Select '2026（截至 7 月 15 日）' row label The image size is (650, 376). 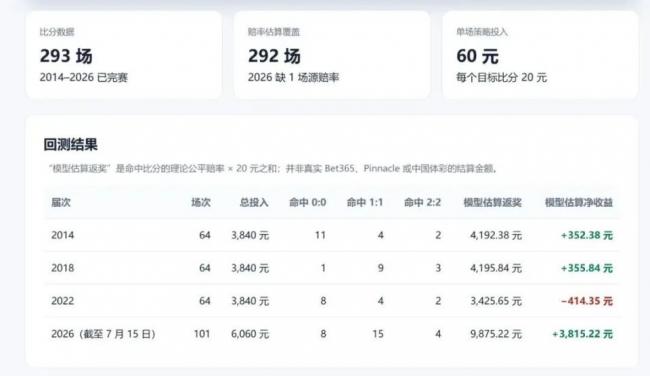pyautogui.click(x=103, y=334)
